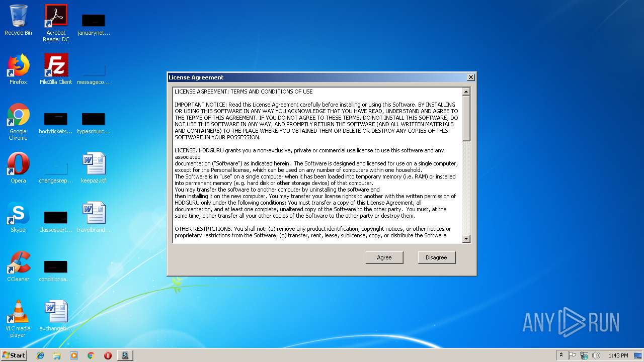Image resolution: width=644 pixels, height=362 pixels.
Task: Open VLC media player shortcut
Action: (x=18, y=319)
